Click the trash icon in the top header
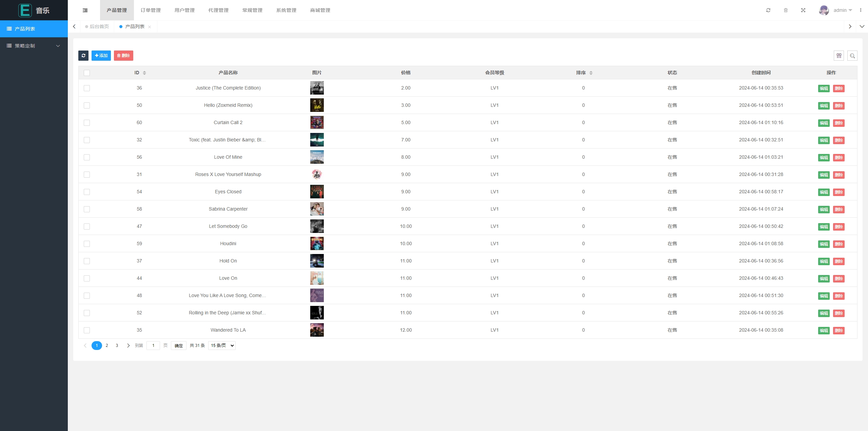Image resolution: width=868 pixels, height=431 pixels. coord(786,10)
